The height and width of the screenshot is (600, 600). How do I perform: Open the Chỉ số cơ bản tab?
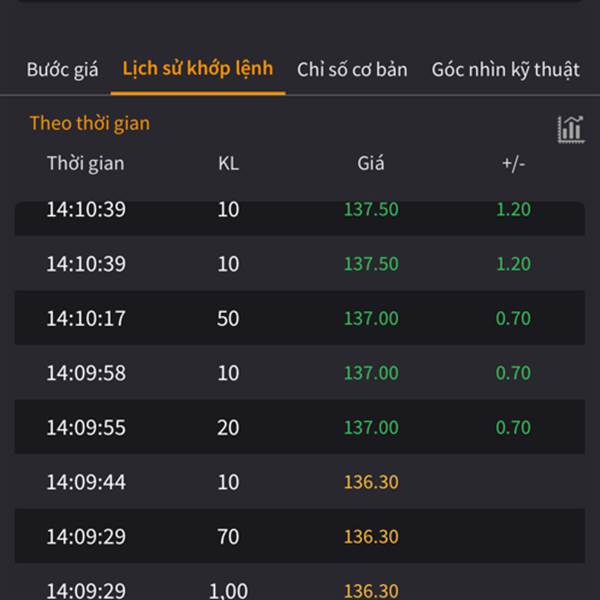pyautogui.click(x=352, y=70)
